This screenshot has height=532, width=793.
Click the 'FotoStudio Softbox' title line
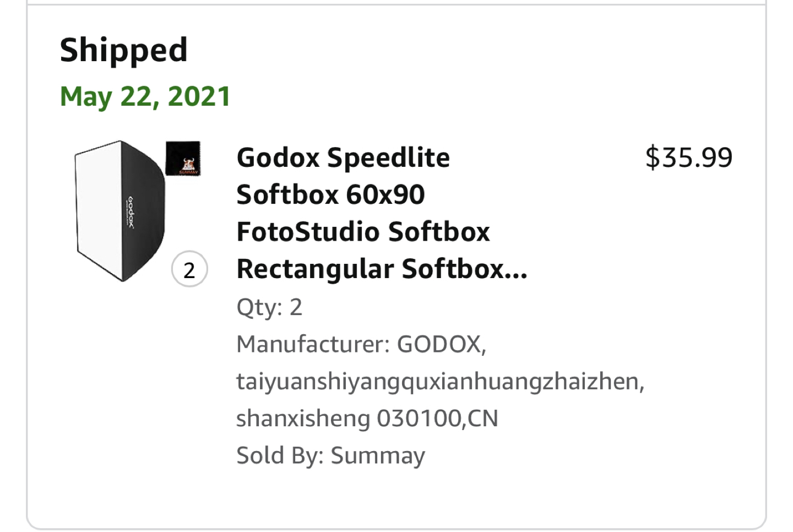363,232
